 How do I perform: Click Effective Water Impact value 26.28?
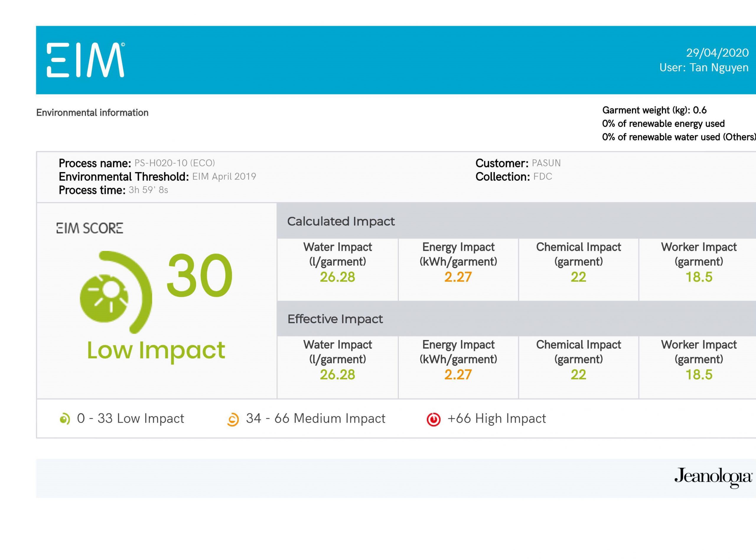tap(338, 375)
